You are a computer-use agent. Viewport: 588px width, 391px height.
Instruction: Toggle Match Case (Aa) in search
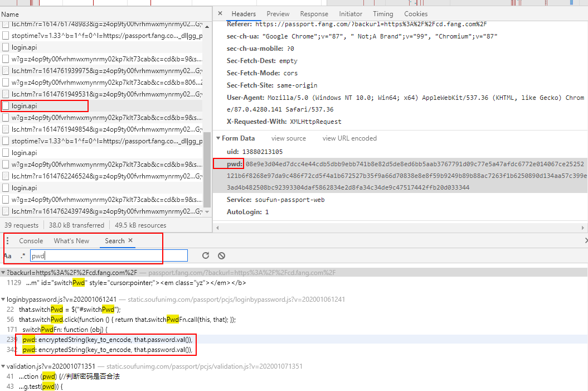point(8,256)
